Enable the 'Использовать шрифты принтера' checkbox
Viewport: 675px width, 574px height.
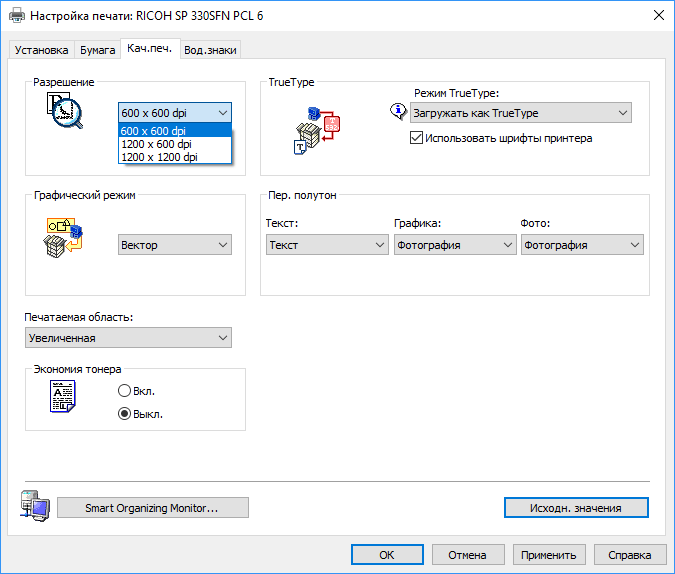click(417, 138)
